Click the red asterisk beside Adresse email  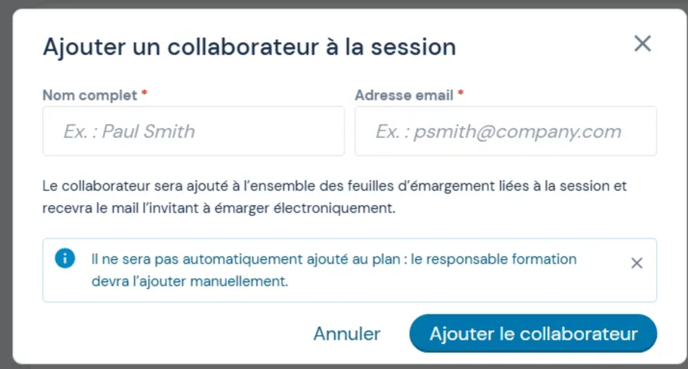pos(460,93)
